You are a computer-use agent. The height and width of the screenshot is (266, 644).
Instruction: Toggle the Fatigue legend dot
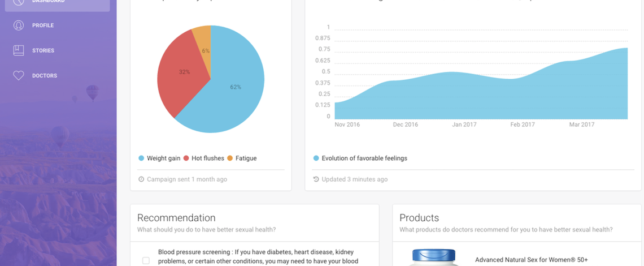(230, 158)
